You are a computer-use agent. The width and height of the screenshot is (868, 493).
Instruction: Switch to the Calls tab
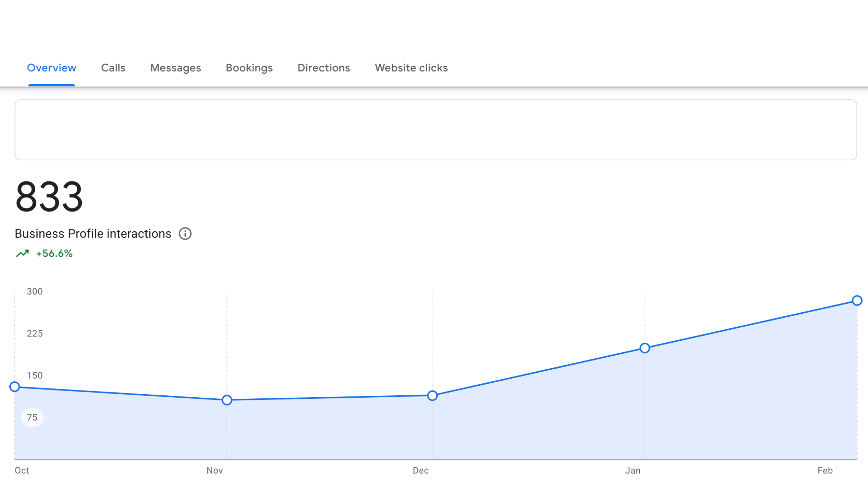click(x=113, y=68)
